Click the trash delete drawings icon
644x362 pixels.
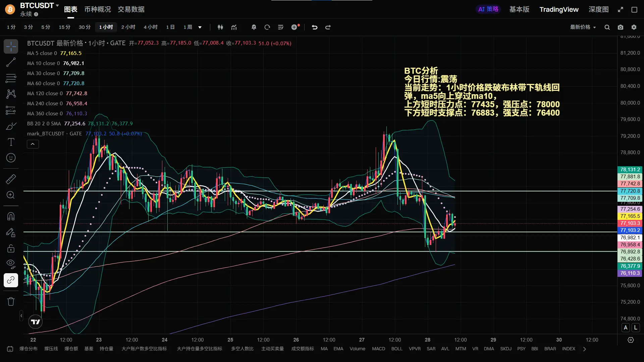click(x=11, y=301)
